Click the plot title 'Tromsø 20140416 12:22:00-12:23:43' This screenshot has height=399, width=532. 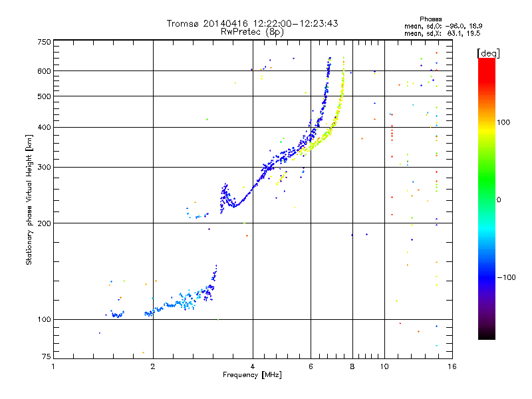(x=252, y=23)
